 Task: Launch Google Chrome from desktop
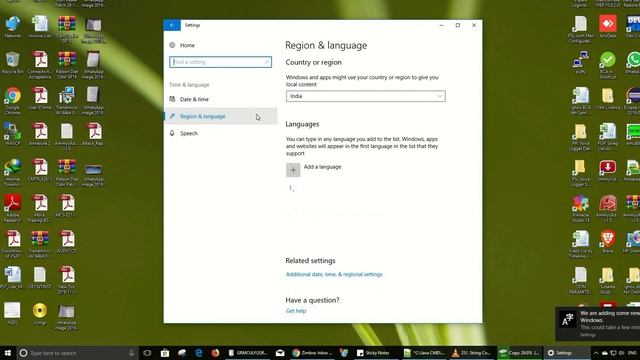point(13,101)
